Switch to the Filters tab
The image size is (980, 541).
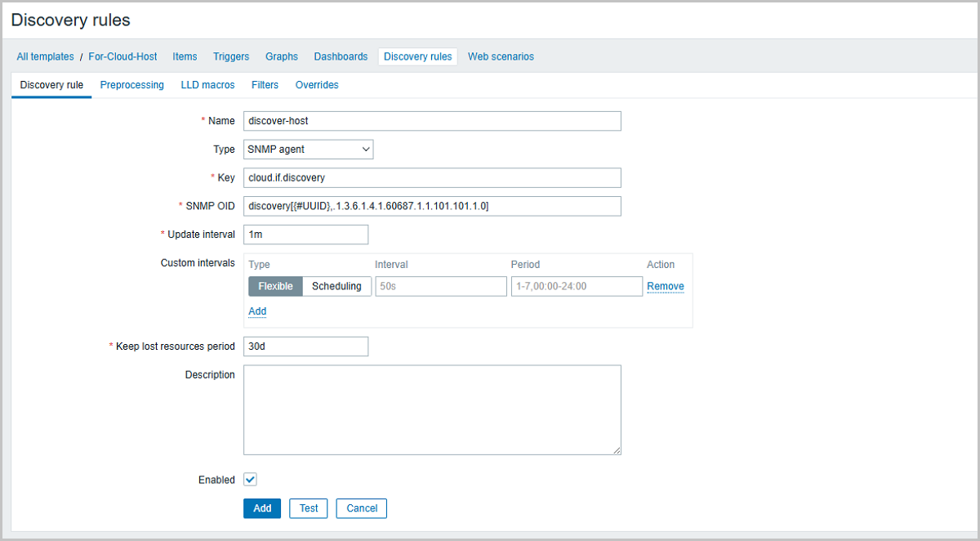tap(265, 85)
